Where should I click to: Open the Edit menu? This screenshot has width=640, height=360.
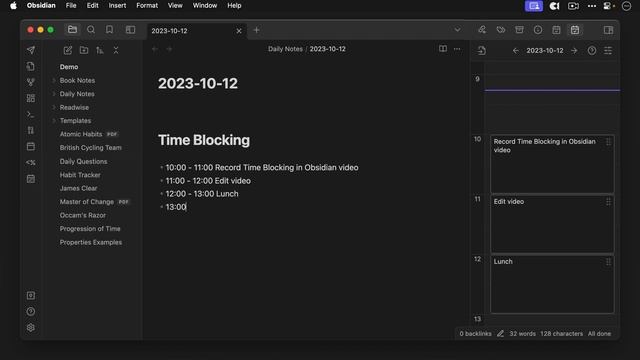point(93,6)
